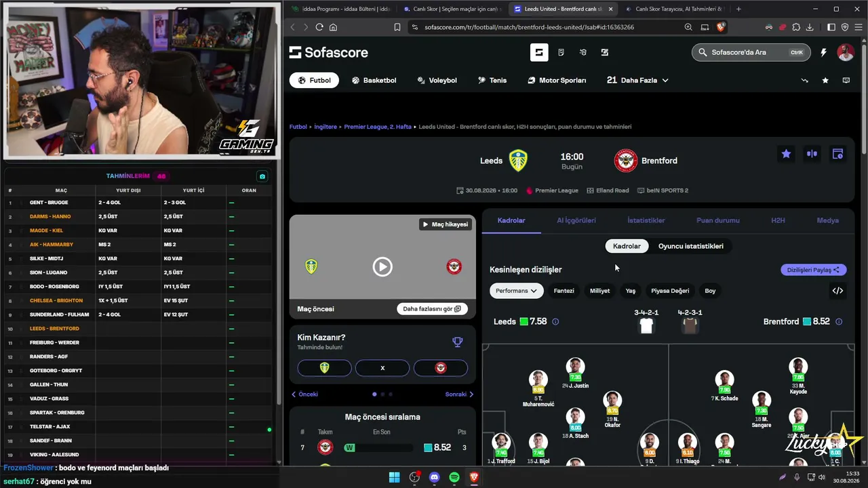Open the Sofascore profile avatar
Viewport: 868px width, 488px height.
point(846,52)
